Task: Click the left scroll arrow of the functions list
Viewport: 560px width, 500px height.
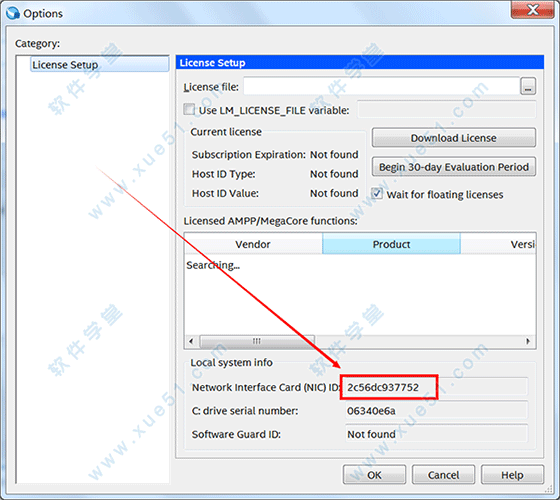Action: click(x=191, y=341)
